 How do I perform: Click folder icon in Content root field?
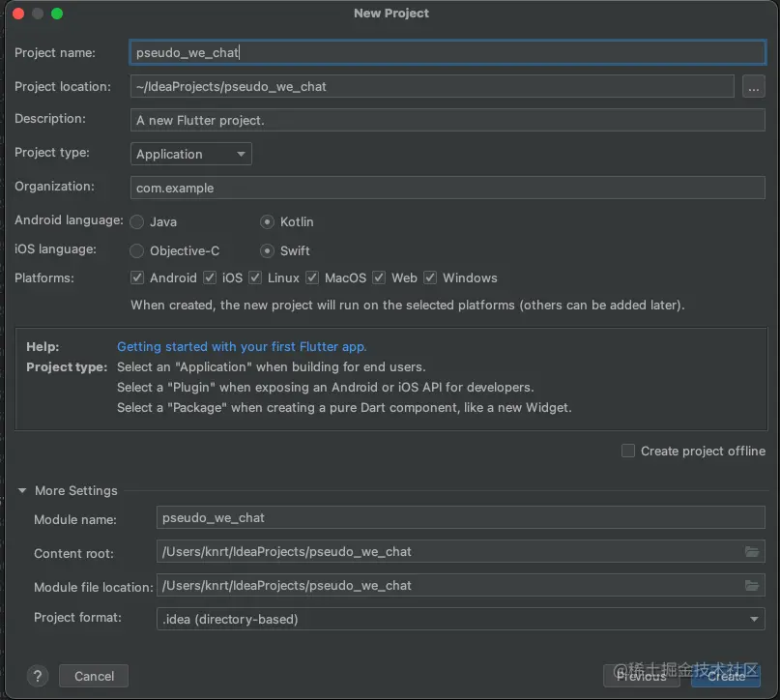pyautogui.click(x=752, y=552)
